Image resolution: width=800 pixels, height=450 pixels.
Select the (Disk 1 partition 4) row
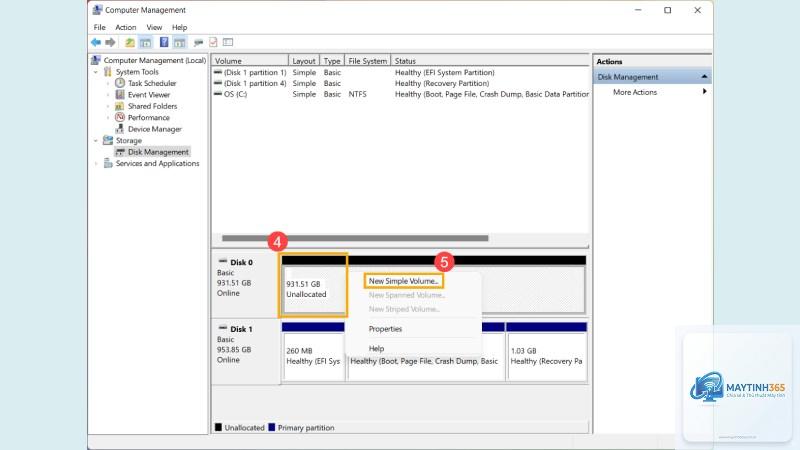click(401, 83)
